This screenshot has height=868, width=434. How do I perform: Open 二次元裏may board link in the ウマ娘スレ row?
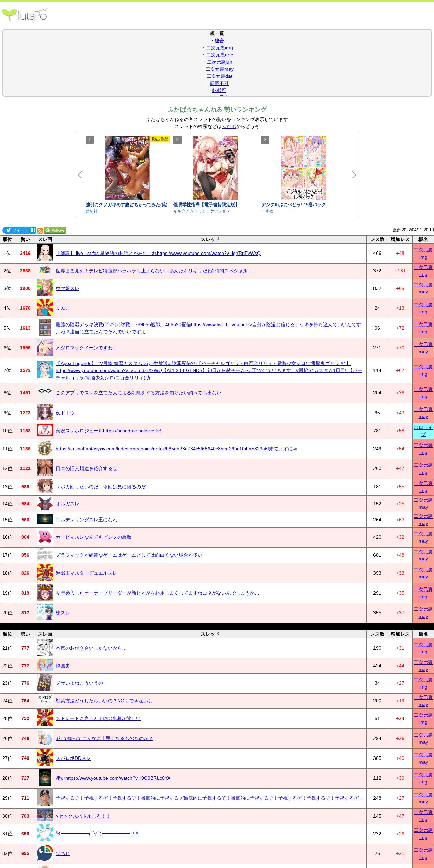pos(423,288)
